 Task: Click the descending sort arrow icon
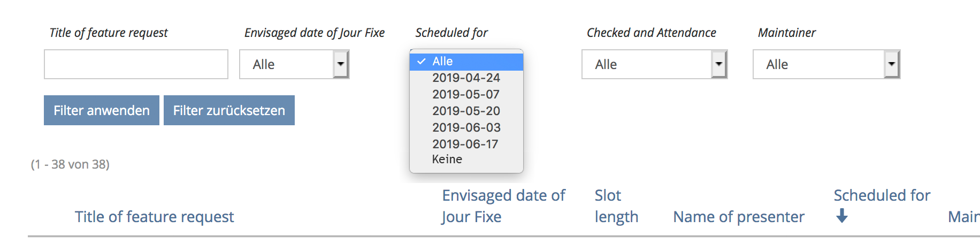[842, 216]
